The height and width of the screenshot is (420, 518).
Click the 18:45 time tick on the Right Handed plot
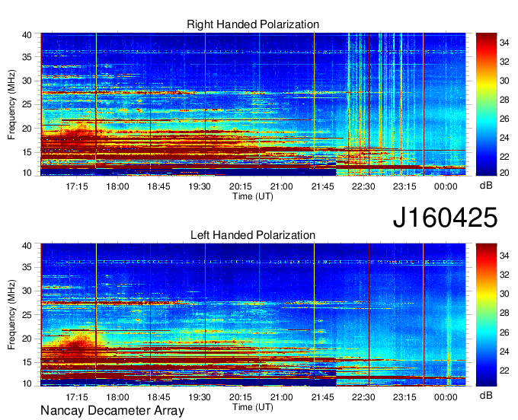(x=158, y=186)
